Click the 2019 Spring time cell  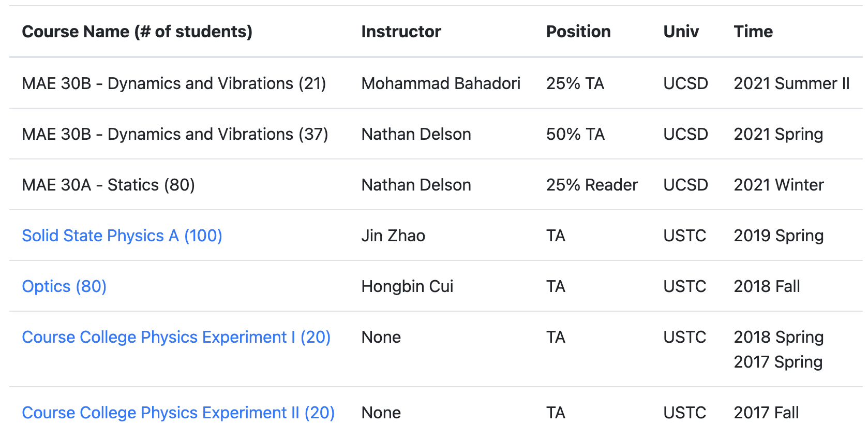[779, 236]
